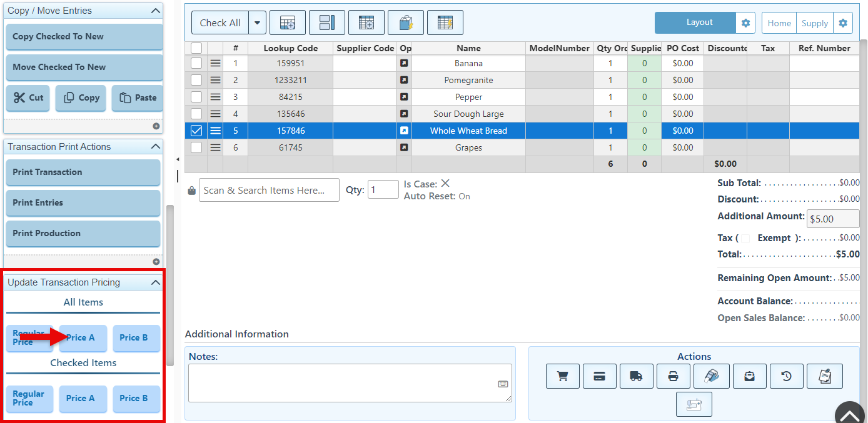Click the Scan & Search Items field
This screenshot has height=423, width=868.
[269, 191]
